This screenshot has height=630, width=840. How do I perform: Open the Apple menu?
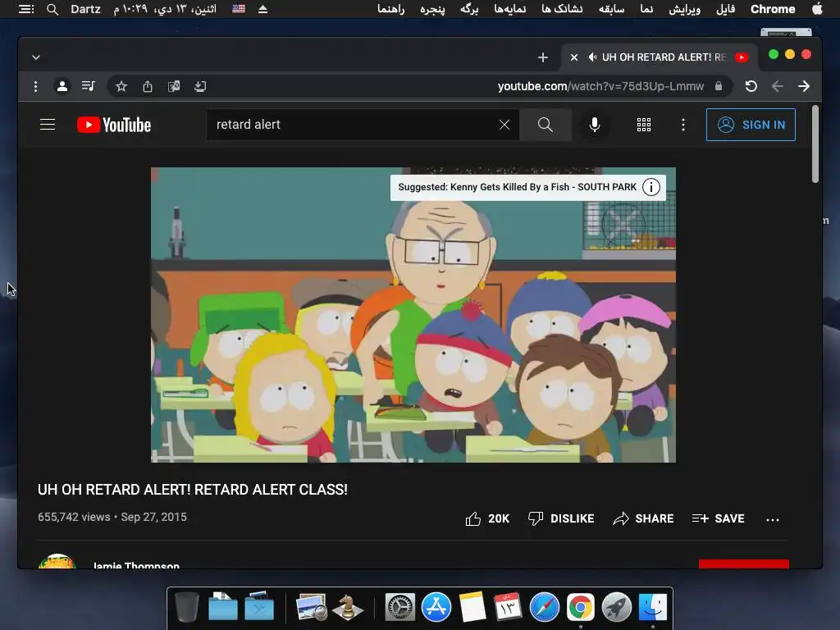point(817,9)
